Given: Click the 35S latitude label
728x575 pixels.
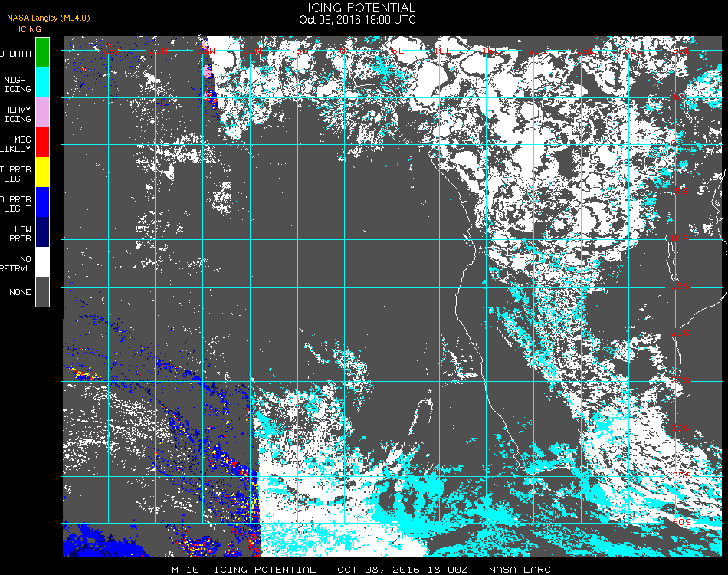Looking at the screenshot, I should pos(681,475).
